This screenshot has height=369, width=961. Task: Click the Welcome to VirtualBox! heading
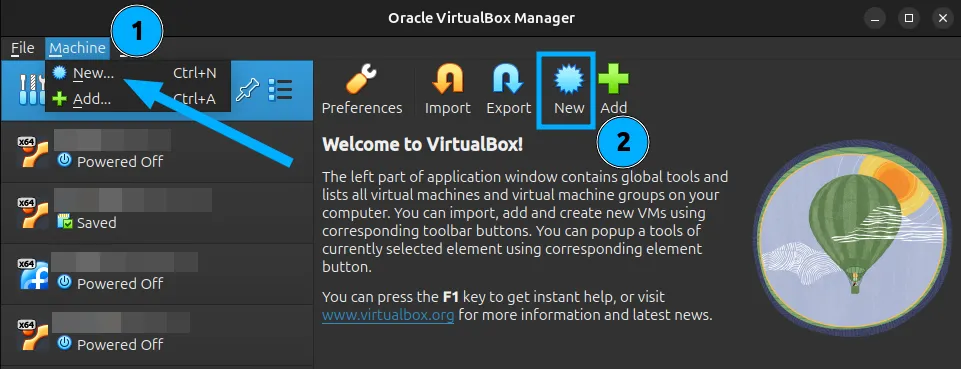pos(423,145)
